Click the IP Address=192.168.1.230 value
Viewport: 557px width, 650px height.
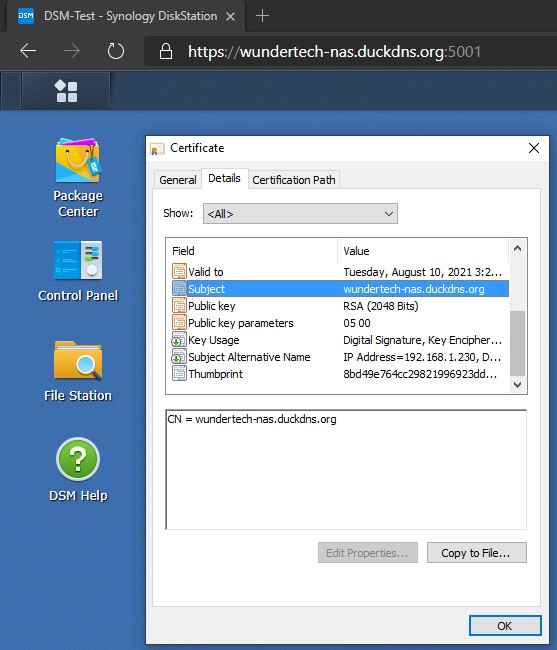point(422,357)
